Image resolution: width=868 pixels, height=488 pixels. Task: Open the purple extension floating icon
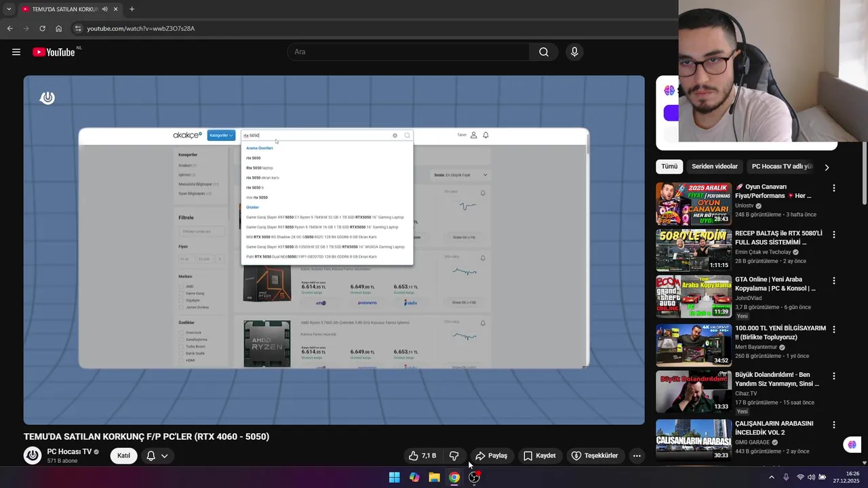click(x=852, y=445)
